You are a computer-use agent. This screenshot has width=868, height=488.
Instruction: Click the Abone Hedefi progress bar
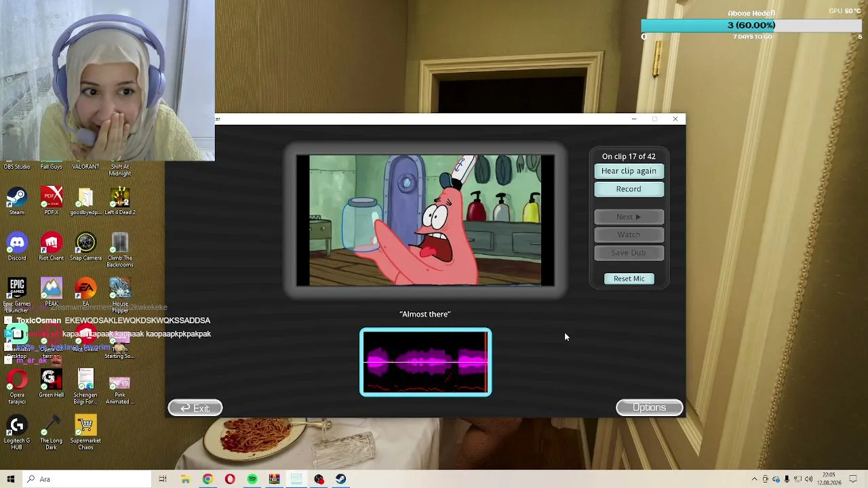(x=751, y=25)
